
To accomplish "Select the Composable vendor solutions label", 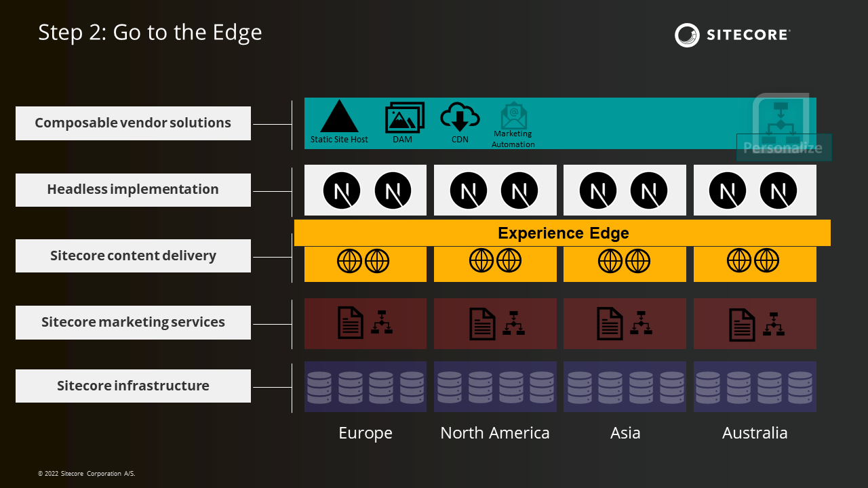I will point(133,123).
